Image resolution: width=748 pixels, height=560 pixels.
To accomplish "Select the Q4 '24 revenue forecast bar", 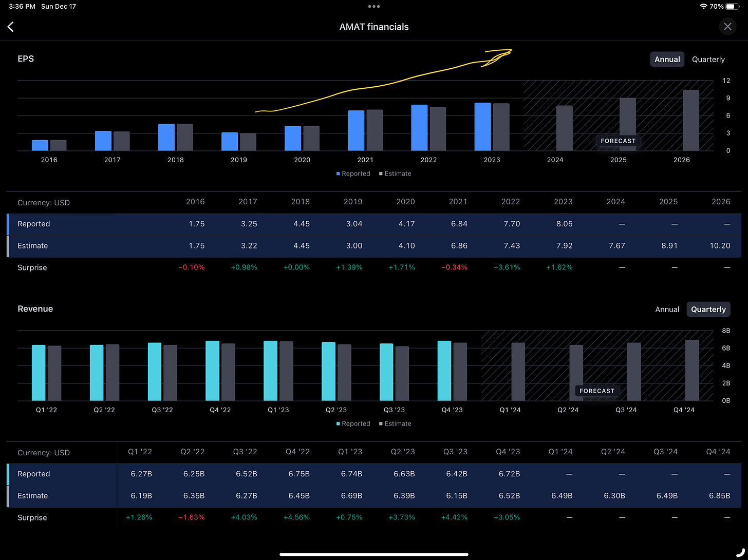I will [692, 371].
